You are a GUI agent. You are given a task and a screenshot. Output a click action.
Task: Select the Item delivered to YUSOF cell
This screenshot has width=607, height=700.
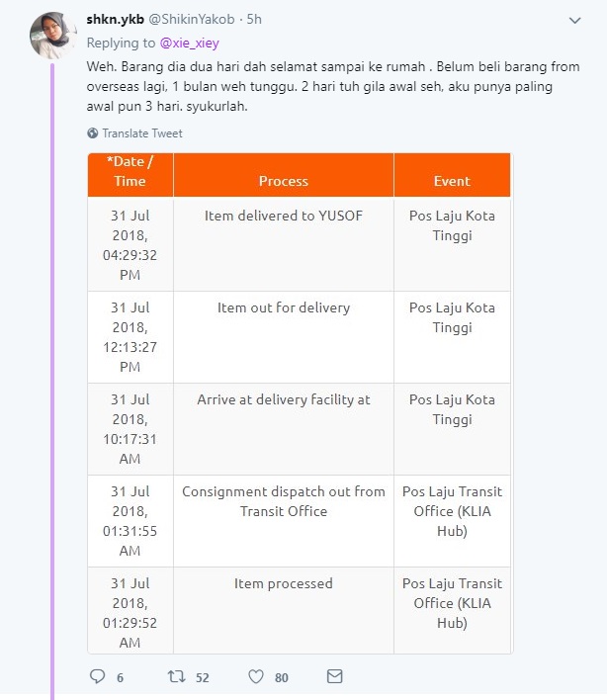pyautogui.click(x=284, y=215)
